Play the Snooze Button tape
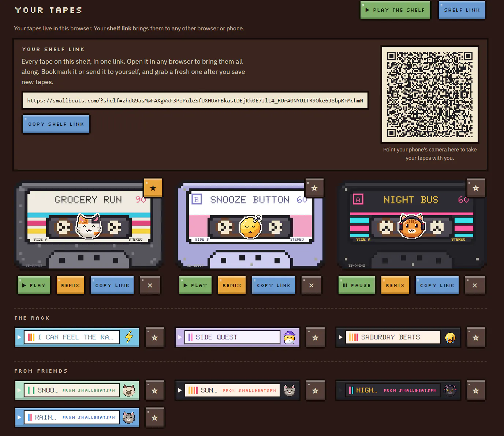 pos(195,285)
